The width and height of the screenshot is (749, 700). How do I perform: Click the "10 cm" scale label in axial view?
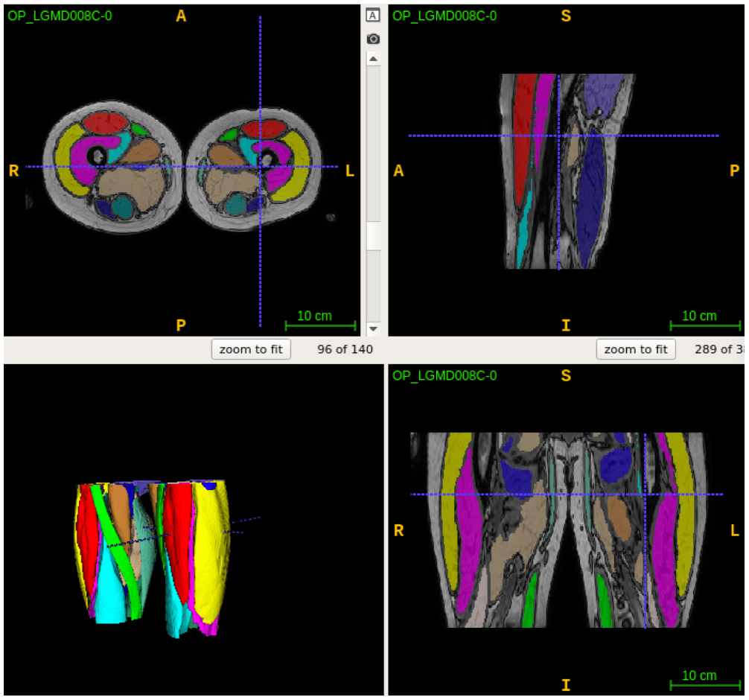coord(314,316)
